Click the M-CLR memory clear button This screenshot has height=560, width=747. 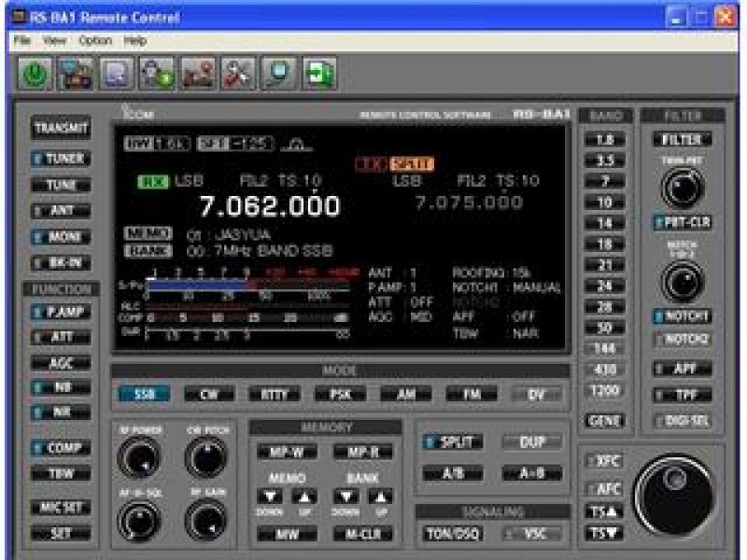(x=363, y=534)
